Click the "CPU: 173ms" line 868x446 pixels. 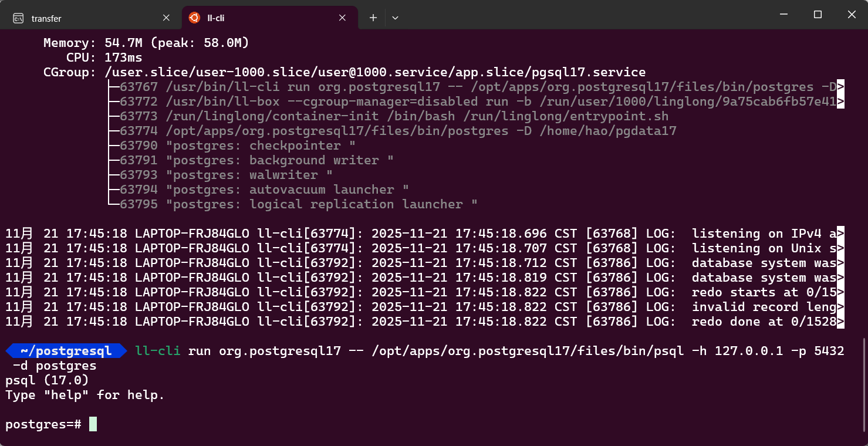(x=104, y=58)
